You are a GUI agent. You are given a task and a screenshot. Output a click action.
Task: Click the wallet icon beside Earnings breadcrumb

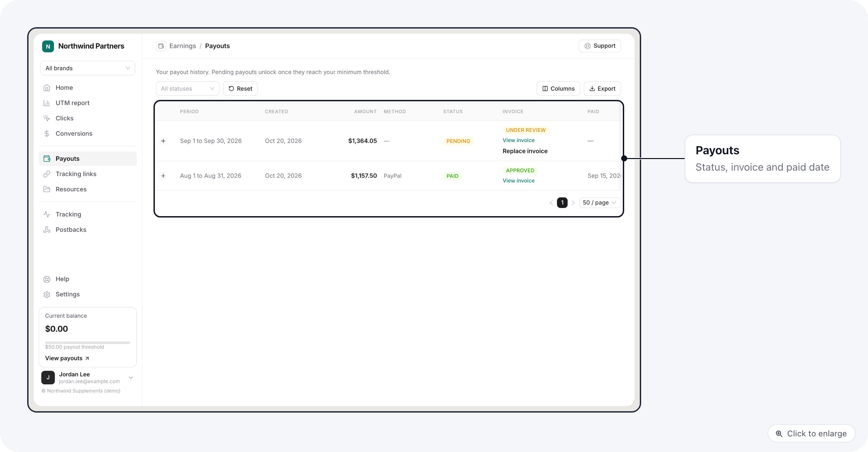pyautogui.click(x=161, y=46)
